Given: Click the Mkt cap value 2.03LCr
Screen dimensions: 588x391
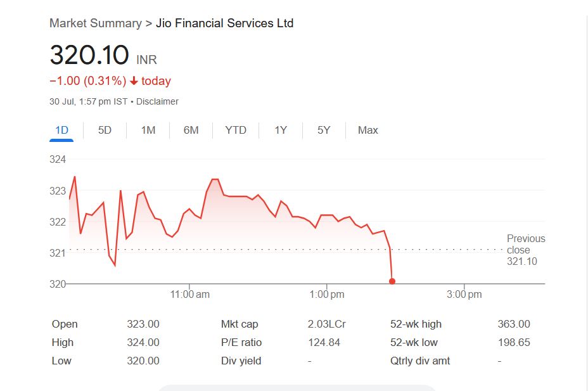Looking at the screenshot, I should (x=326, y=324).
